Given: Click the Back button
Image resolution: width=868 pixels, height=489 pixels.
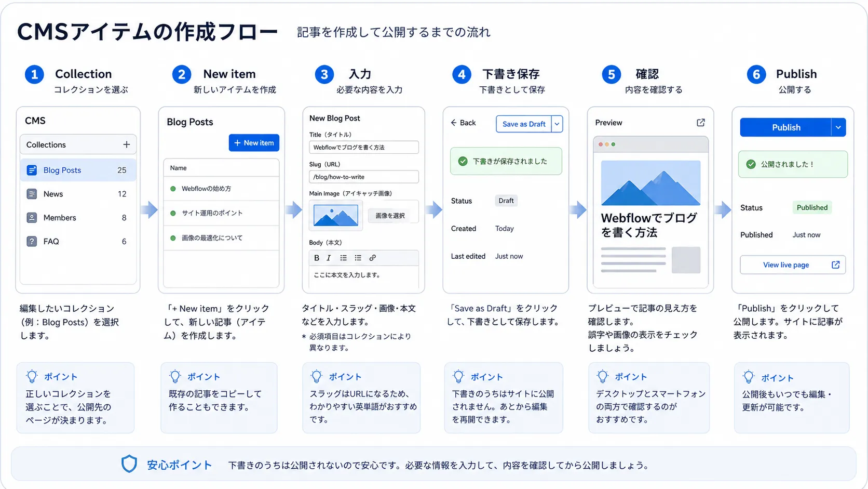Looking at the screenshot, I should (x=463, y=123).
